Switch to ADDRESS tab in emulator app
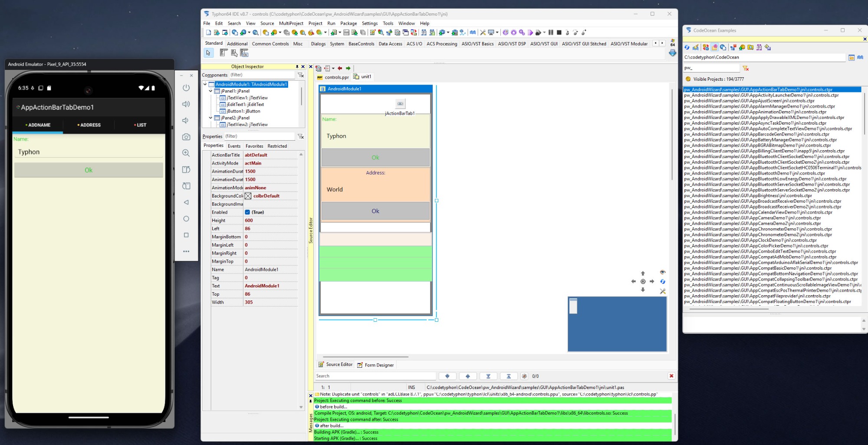The height and width of the screenshot is (445, 868). coord(89,125)
